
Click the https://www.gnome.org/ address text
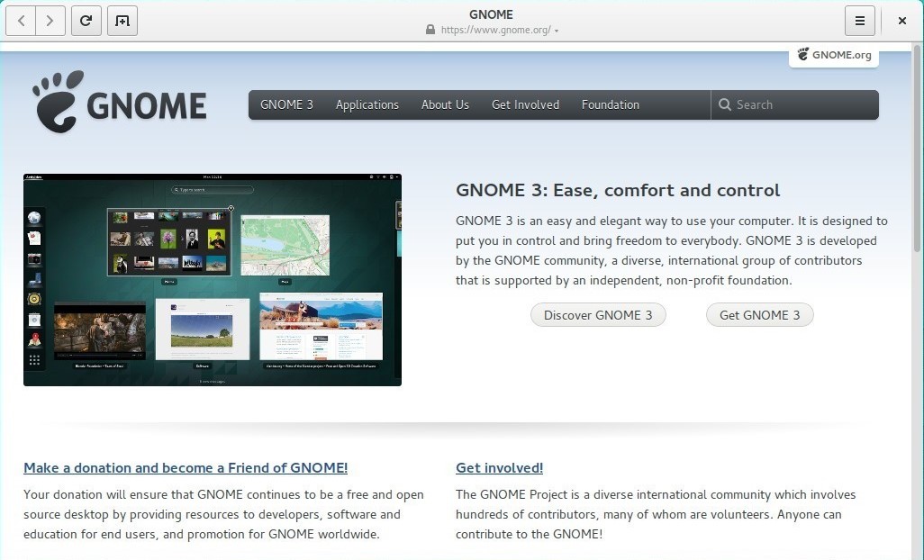pyautogui.click(x=495, y=30)
